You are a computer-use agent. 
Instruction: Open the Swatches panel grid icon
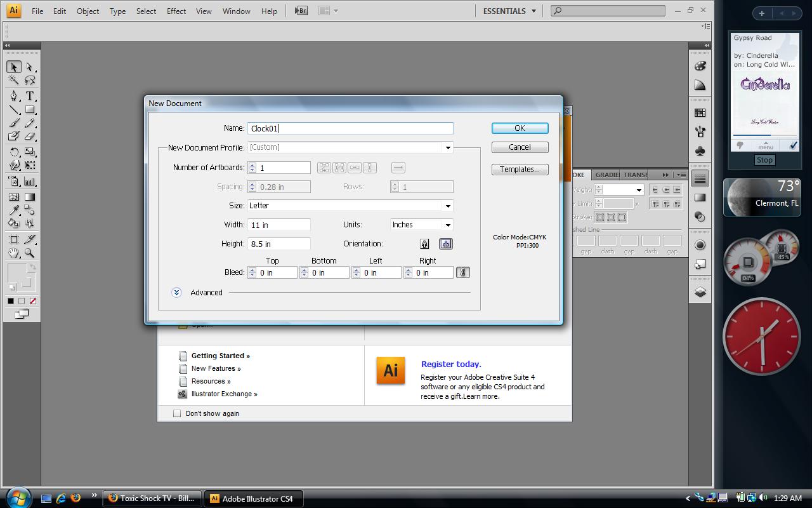700,112
